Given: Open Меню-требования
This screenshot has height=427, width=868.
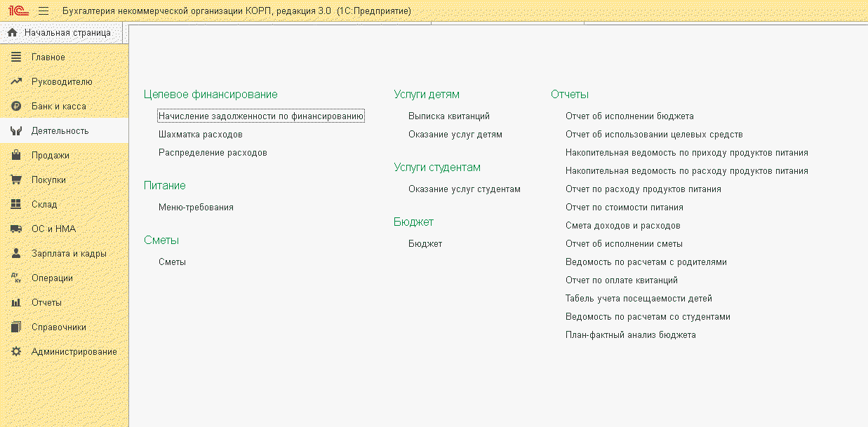Looking at the screenshot, I should [x=196, y=207].
